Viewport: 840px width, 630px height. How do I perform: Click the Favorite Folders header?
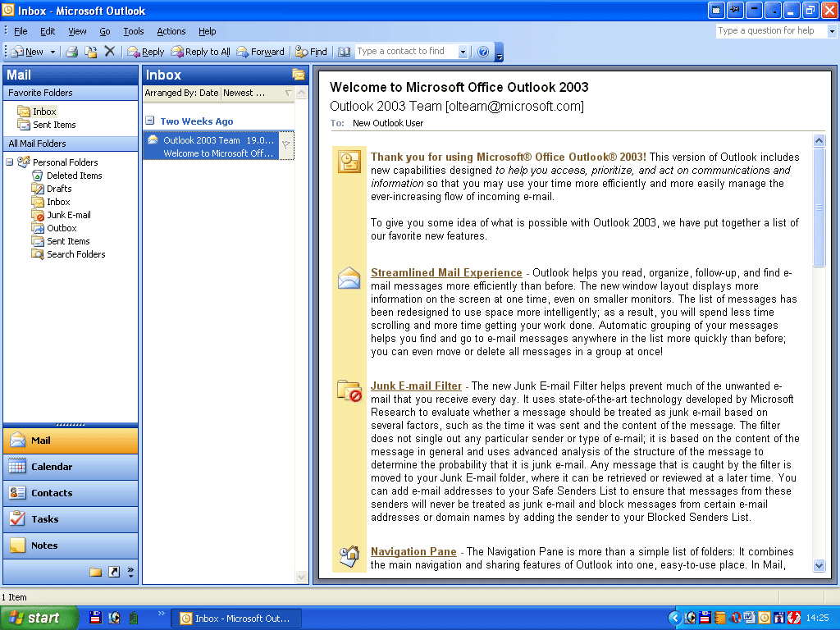pyautogui.click(x=71, y=93)
